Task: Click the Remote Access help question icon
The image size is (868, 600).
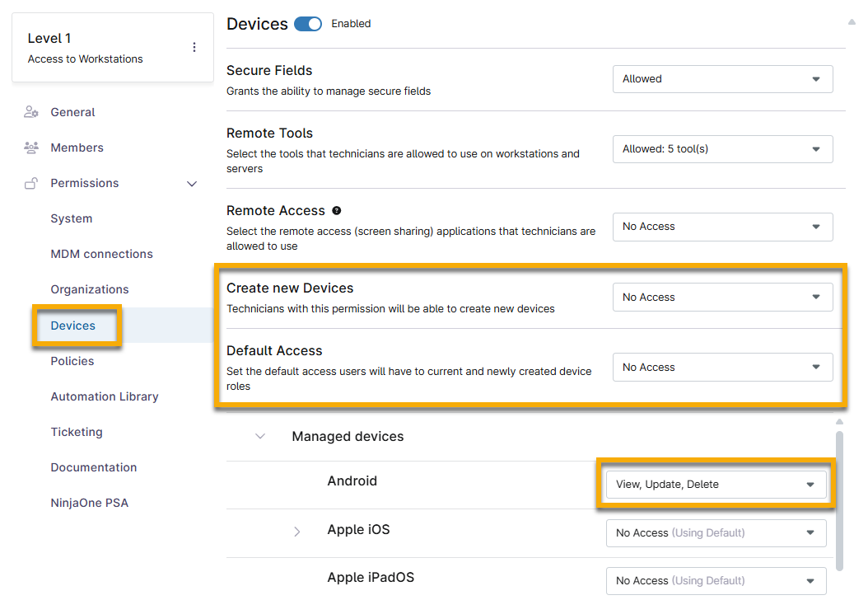Action: pos(337,211)
